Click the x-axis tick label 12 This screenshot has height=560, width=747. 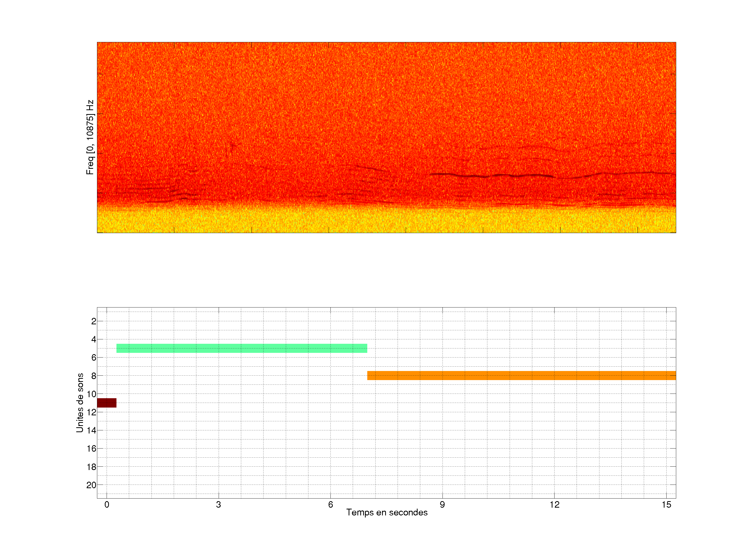pyautogui.click(x=554, y=505)
